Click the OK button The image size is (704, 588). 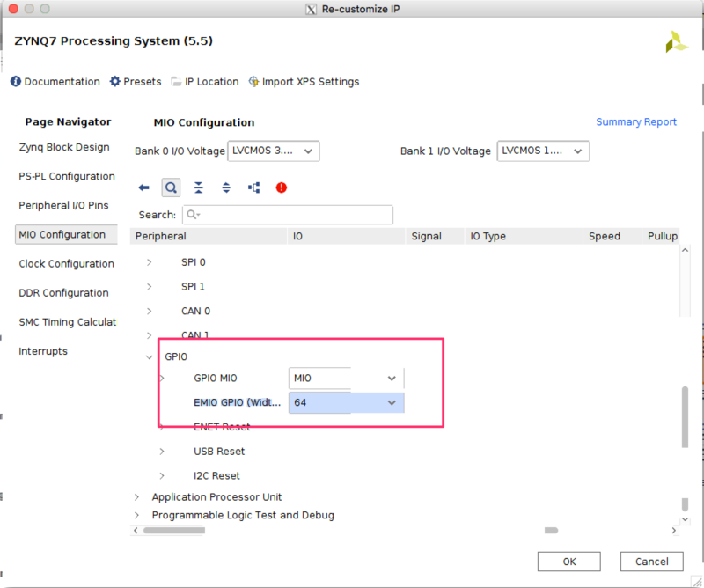point(569,562)
